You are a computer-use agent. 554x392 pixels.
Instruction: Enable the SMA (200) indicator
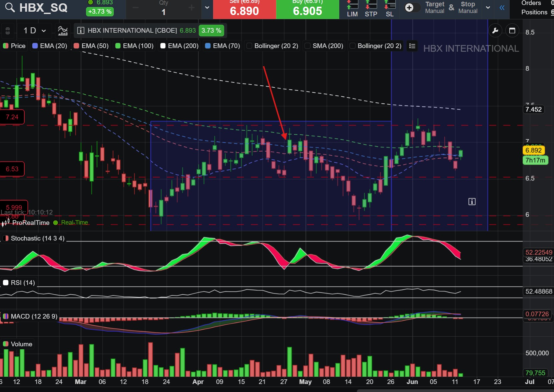(x=324, y=46)
